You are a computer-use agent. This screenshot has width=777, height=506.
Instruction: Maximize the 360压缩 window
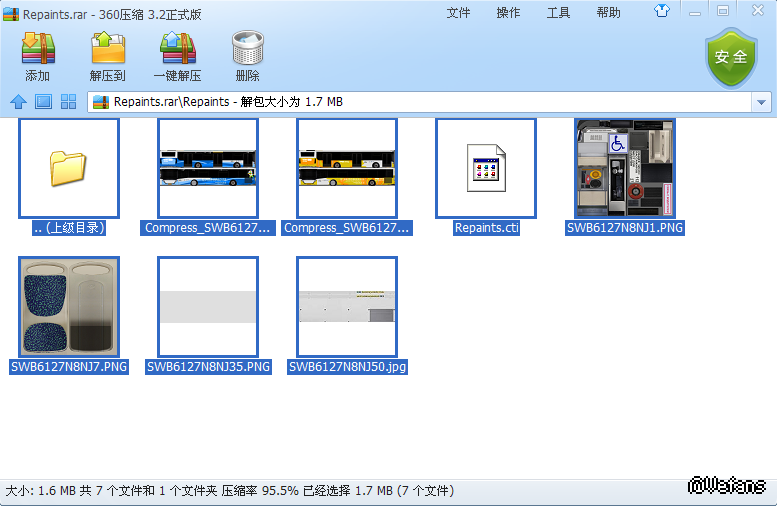[723, 11]
